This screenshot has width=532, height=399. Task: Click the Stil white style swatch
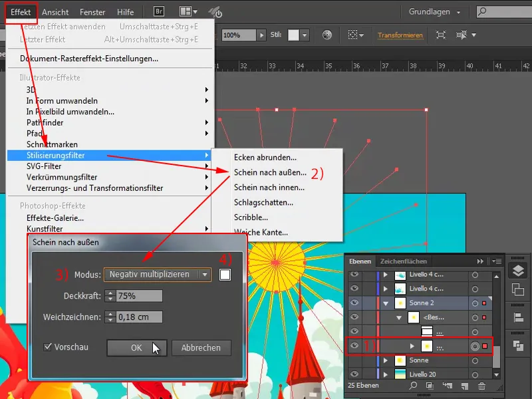(x=293, y=35)
